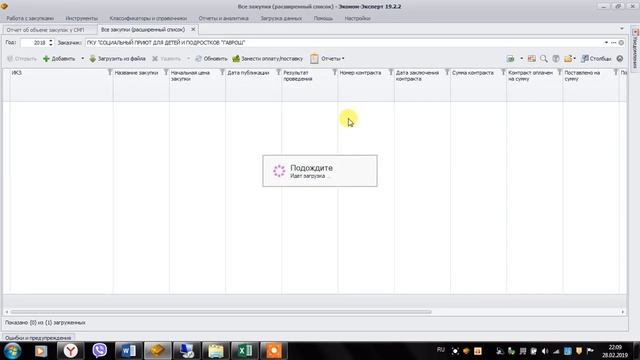
Task: Click the horizontal scrollbar thumb under the table
Action: point(221,312)
